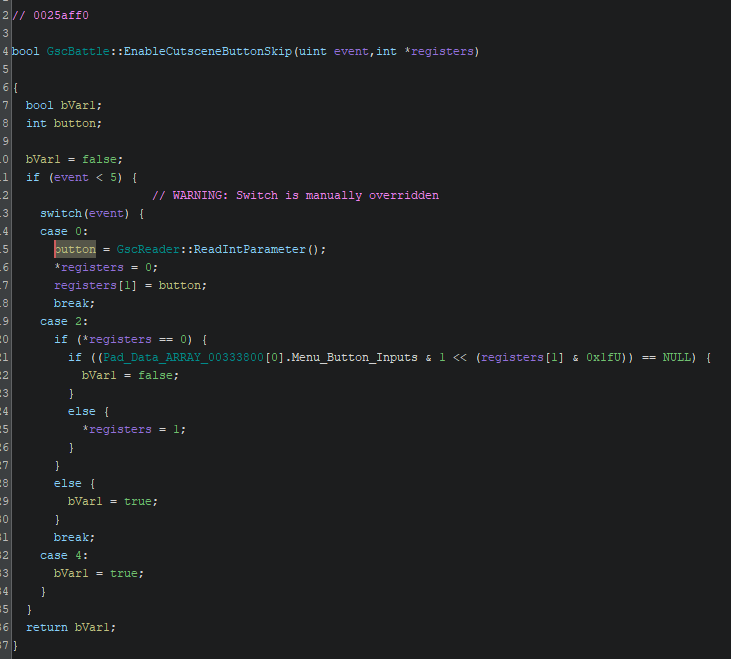Click the '*registers = 1;' assignment
Image resolution: width=731 pixels, height=659 pixels.
click(134, 429)
